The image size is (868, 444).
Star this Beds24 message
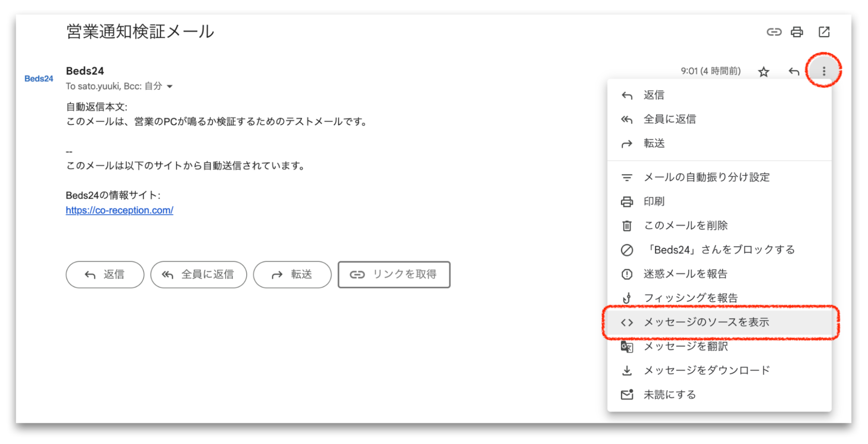(x=763, y=72)
